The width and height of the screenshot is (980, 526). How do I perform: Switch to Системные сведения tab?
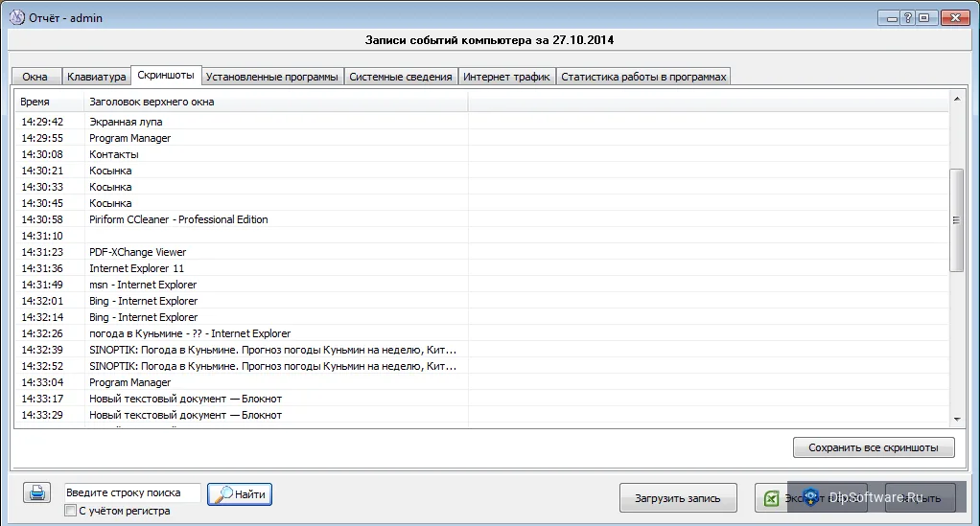(x=401, y=77)
